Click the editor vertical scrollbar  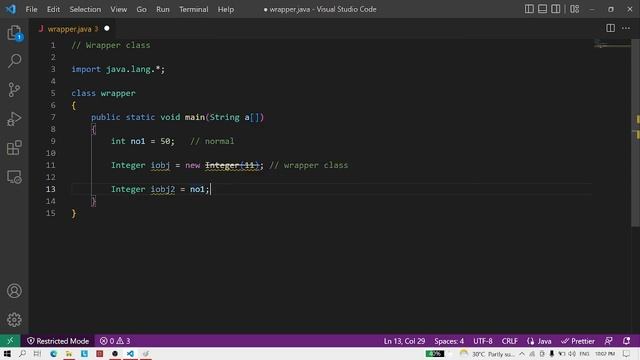tap(635, 133)
